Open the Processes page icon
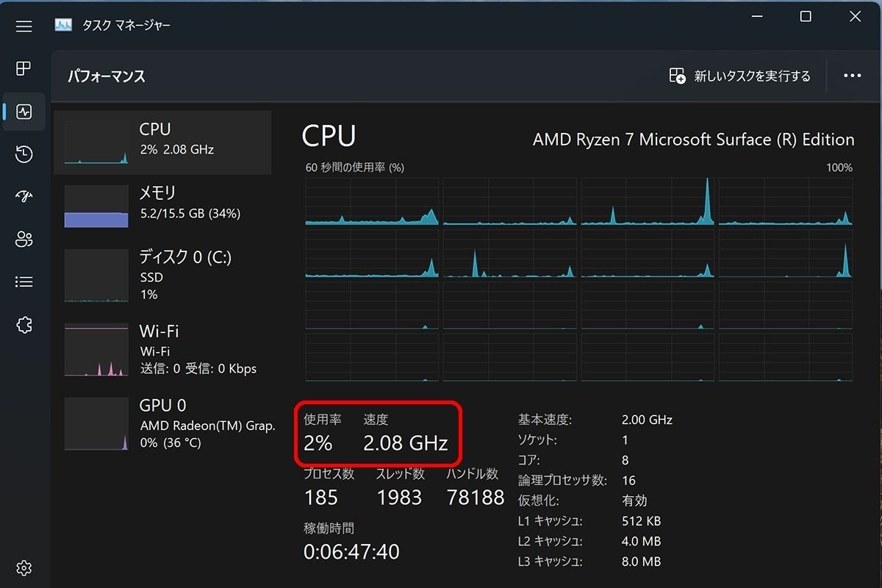Image resolution: width=882 pixels, height=588 pixels. point(24,68)
